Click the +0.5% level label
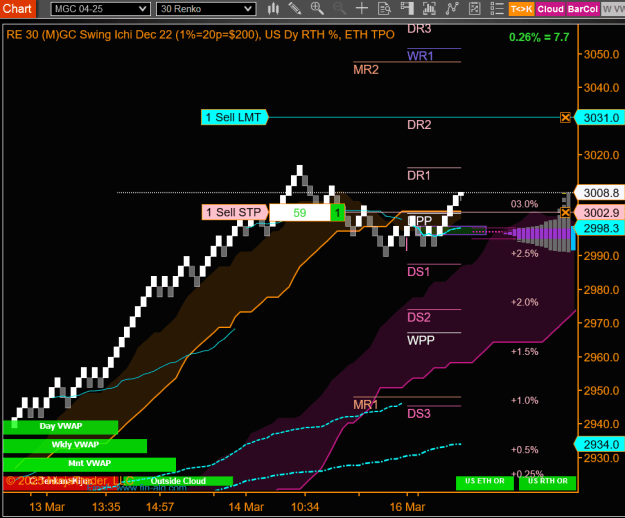 (525, 450)
